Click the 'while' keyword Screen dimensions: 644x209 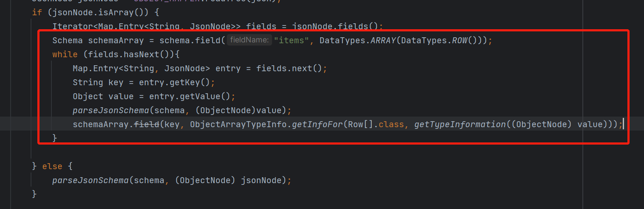tap(65, 54)
